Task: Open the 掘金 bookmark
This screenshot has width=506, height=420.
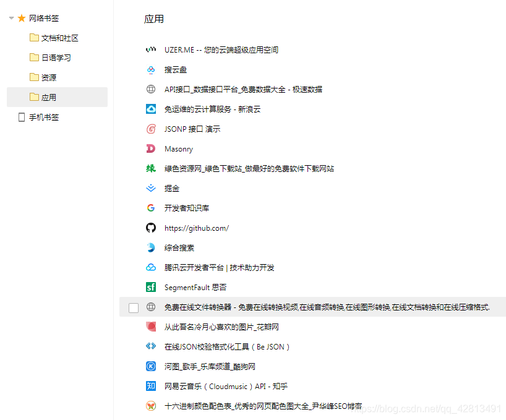Action: 172,189
